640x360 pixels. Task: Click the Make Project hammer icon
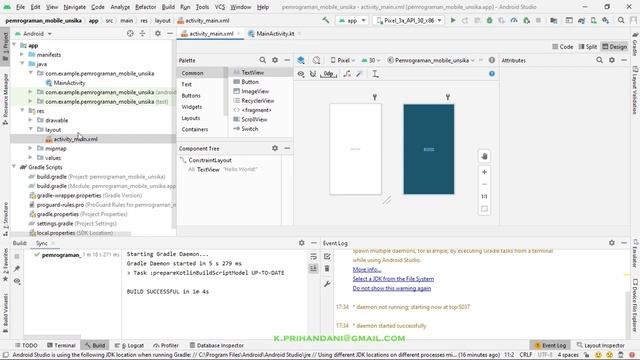click(326, 20)
